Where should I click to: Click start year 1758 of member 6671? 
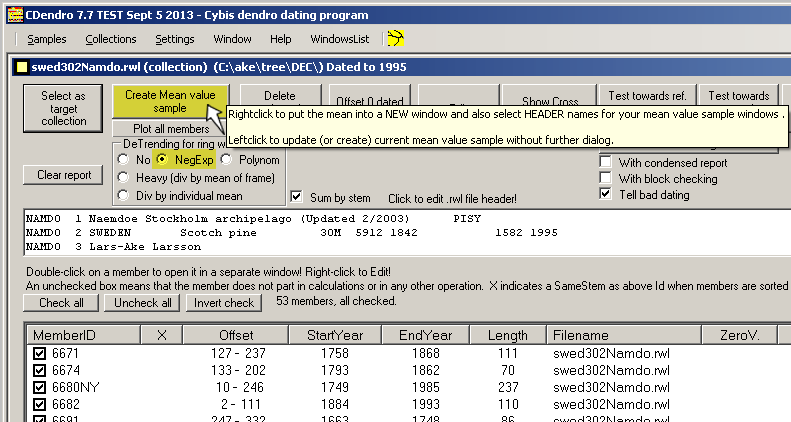pos(335,353)
